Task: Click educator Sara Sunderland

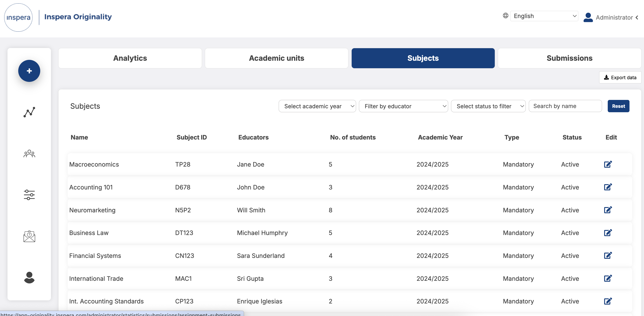Action: (261, 256)
